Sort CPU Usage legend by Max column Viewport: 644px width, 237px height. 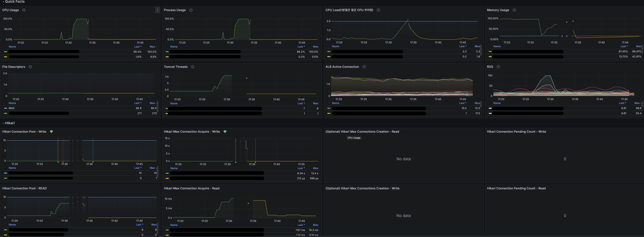tap(153, 47)
